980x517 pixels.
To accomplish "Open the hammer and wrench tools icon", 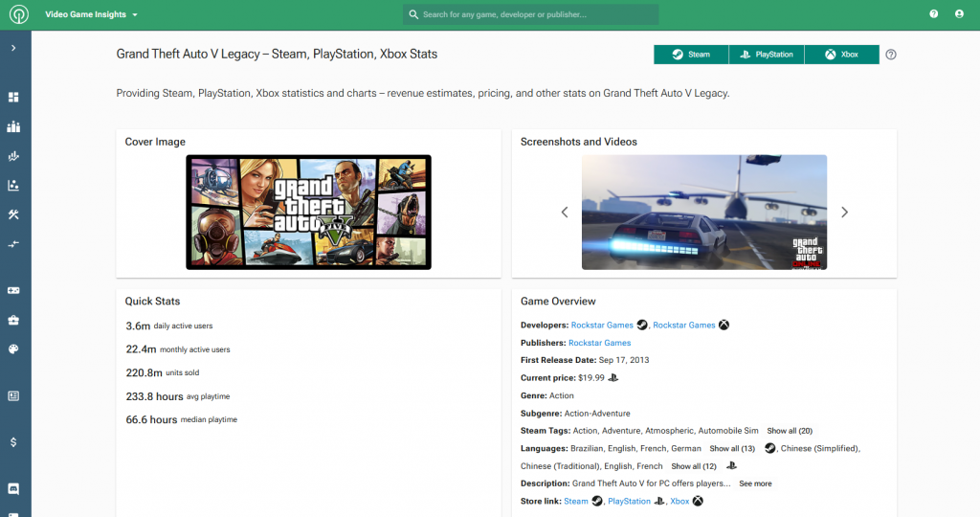I will coord(13,214).
